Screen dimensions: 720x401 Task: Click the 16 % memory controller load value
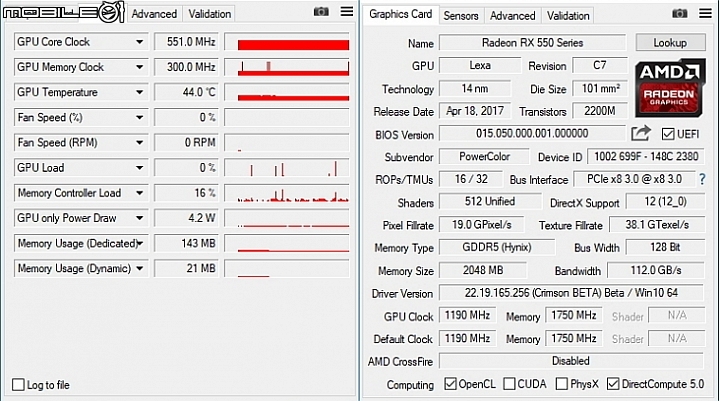pyautogui.click(x=187, y=193)
